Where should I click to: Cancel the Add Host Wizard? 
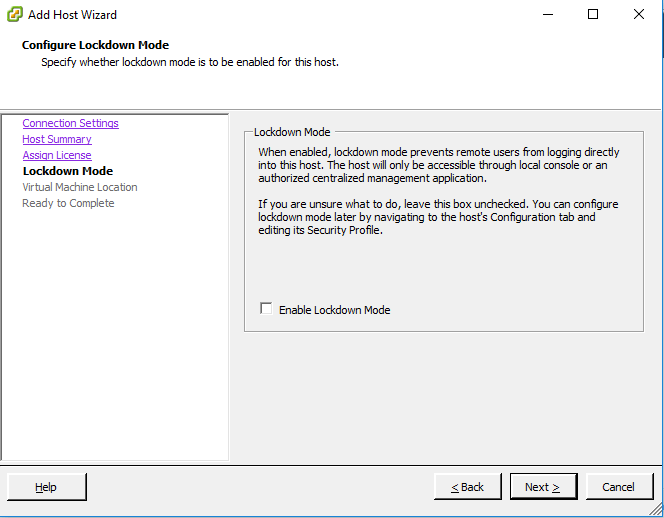click(618, 487)
